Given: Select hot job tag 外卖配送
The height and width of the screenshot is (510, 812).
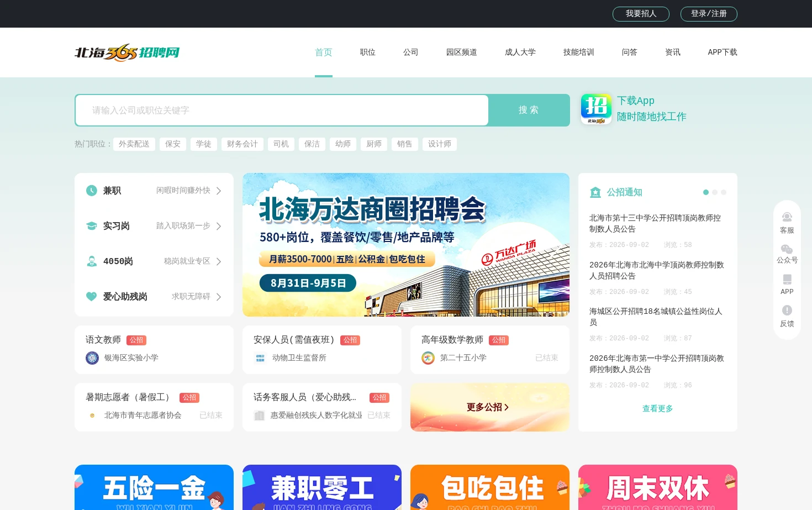Looking at the screenshot, I should tap(134, 144).
